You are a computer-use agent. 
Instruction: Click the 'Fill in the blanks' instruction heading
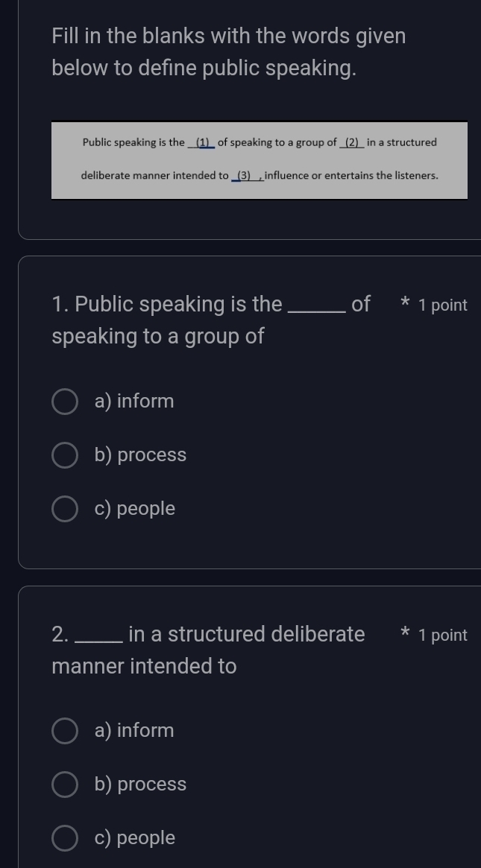coord(229,52)
